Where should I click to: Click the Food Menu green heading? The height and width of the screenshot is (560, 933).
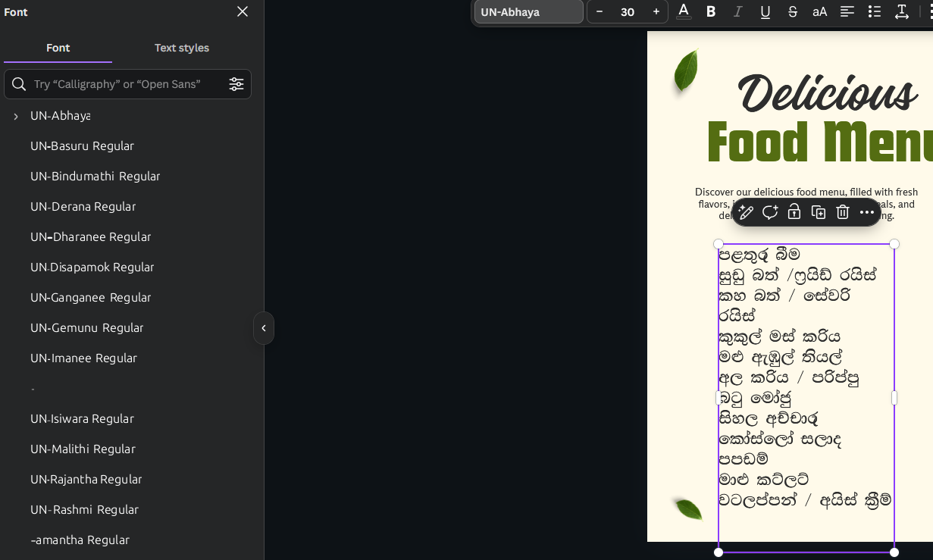[x=820, y=142]
